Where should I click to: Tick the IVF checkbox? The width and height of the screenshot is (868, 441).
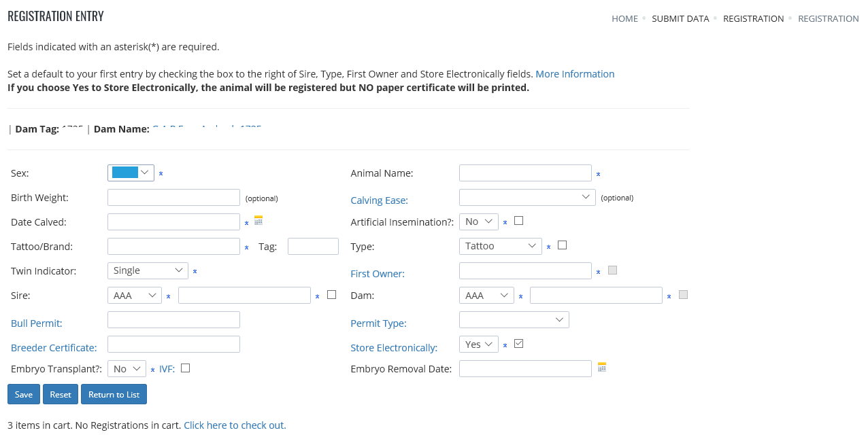click(x=185, y=368)
